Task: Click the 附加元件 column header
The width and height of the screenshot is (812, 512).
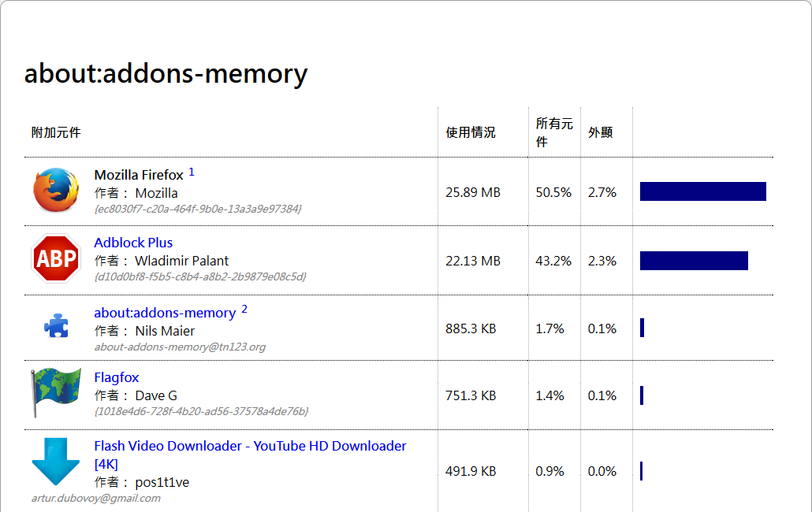Action: 56,132
